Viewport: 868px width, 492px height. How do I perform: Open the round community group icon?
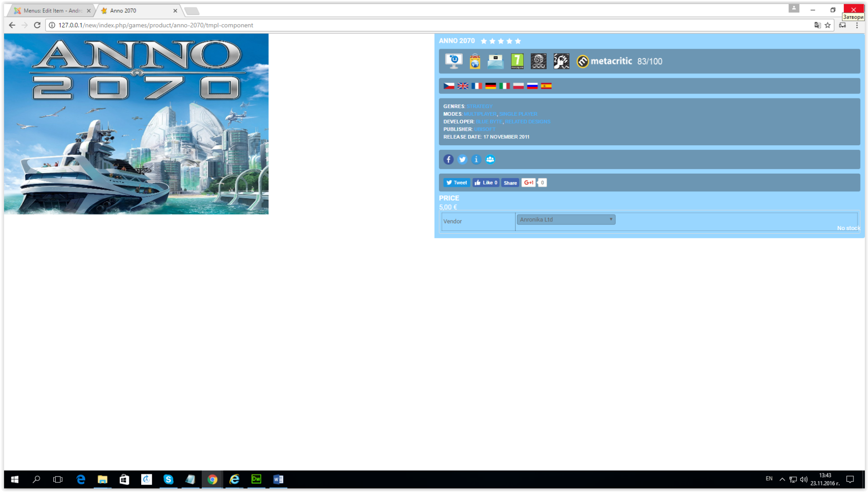490,159
